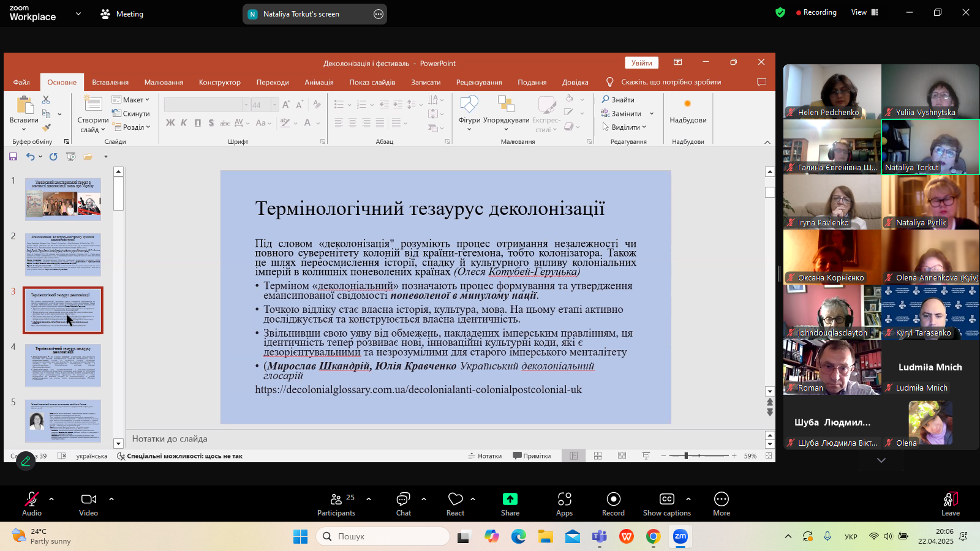Open Zoom Apps

coord(564,504)
